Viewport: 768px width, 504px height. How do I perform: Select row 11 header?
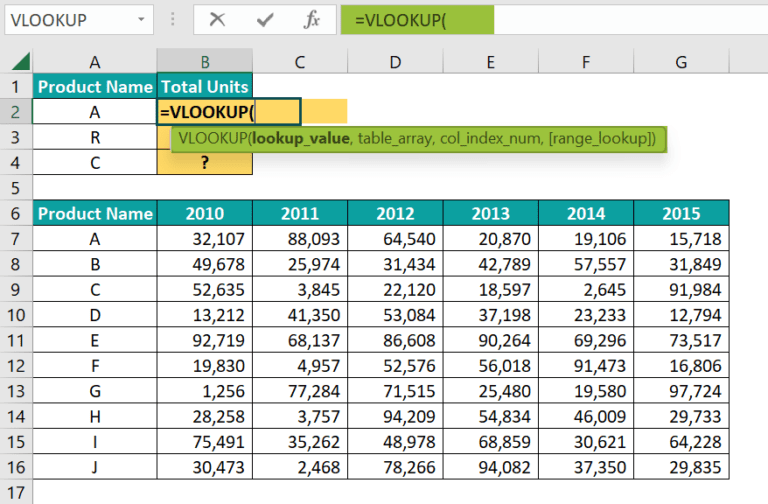(x=16, y=340)
